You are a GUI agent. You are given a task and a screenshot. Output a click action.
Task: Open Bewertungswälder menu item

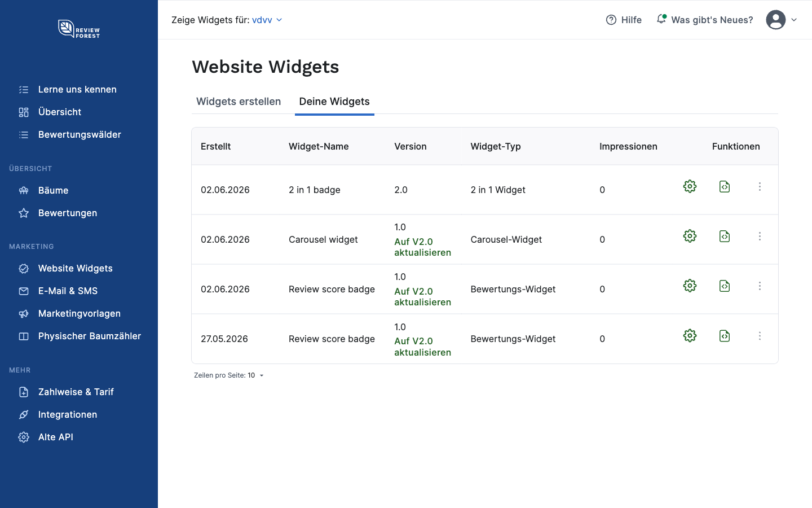click(x=80, y=135)
